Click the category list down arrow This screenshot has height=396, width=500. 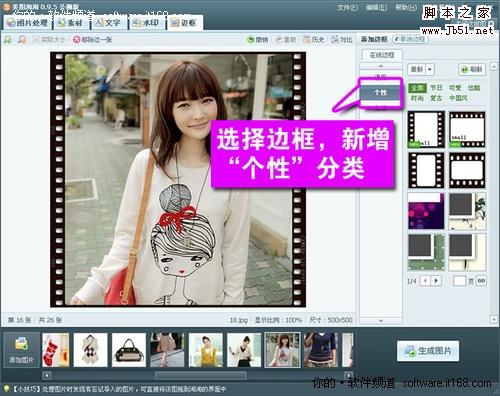tap(381, 321)
